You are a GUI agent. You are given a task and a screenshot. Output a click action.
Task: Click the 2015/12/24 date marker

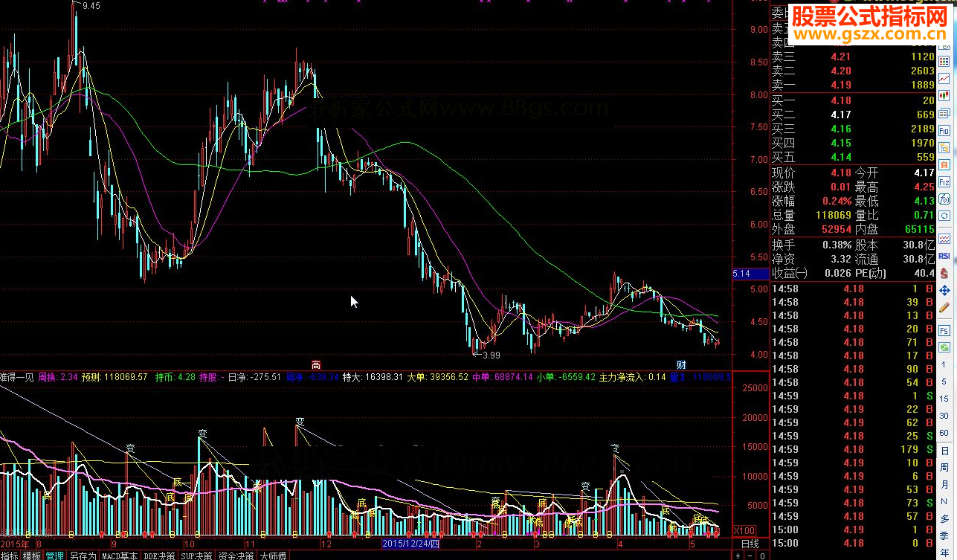(411, 544)
